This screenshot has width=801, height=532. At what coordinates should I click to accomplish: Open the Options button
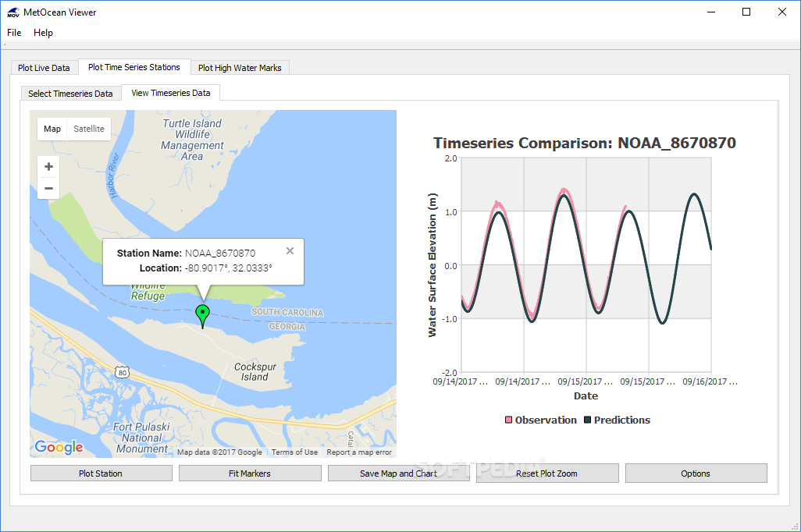pyautogui.click(x=696, y=473)
